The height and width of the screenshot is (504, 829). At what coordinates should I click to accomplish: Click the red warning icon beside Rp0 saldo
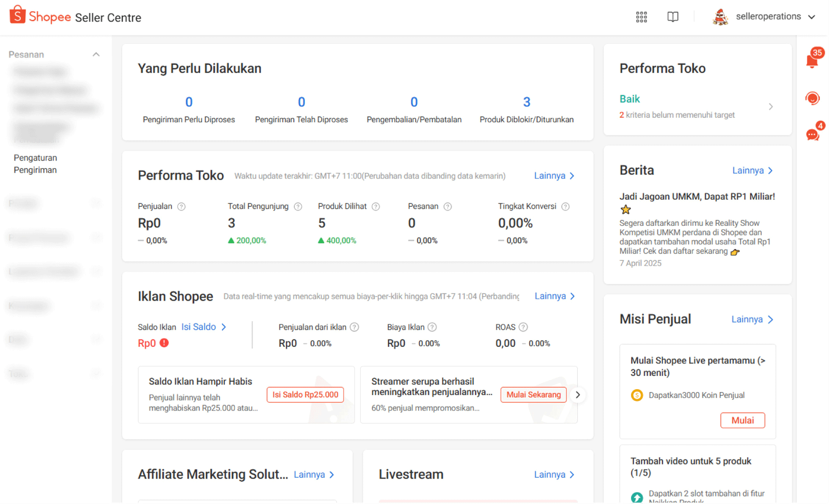point(164,343)
